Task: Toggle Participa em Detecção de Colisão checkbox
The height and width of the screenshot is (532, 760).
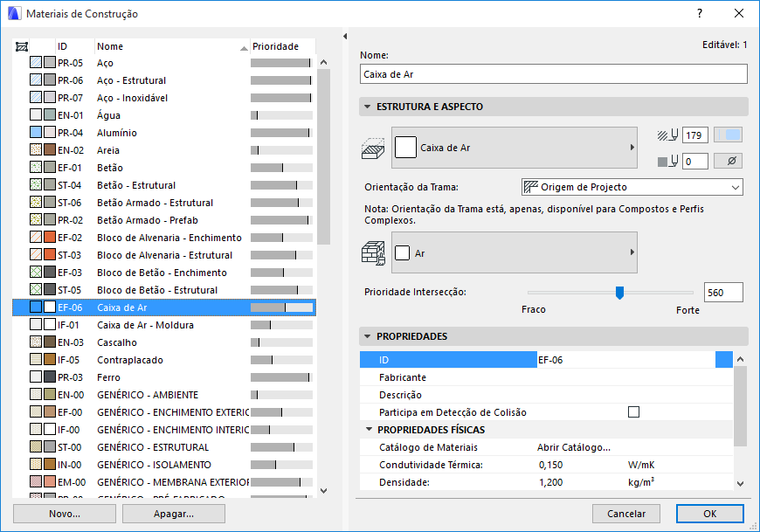Action: click(x=633, y=411)
